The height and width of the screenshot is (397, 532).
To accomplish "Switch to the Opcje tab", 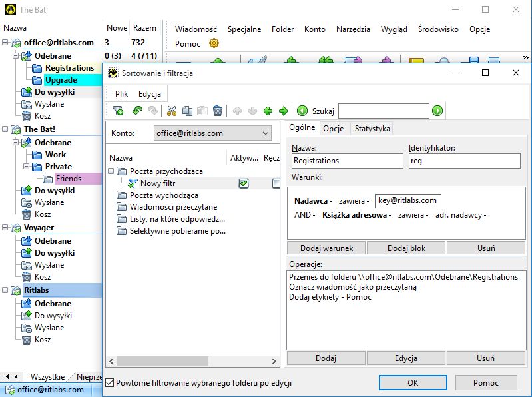I will (x=333, y=129).
